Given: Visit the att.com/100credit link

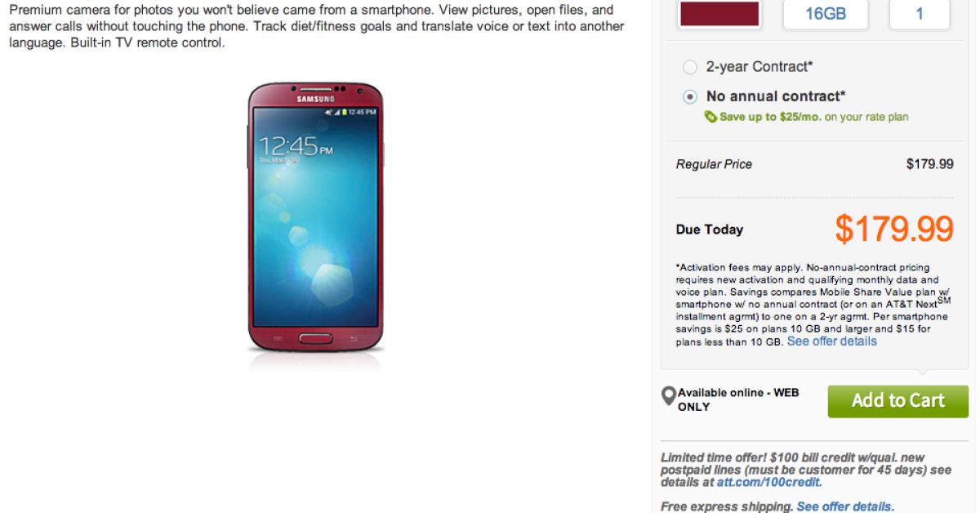Looking at the screenshot, I should point(769,483).
